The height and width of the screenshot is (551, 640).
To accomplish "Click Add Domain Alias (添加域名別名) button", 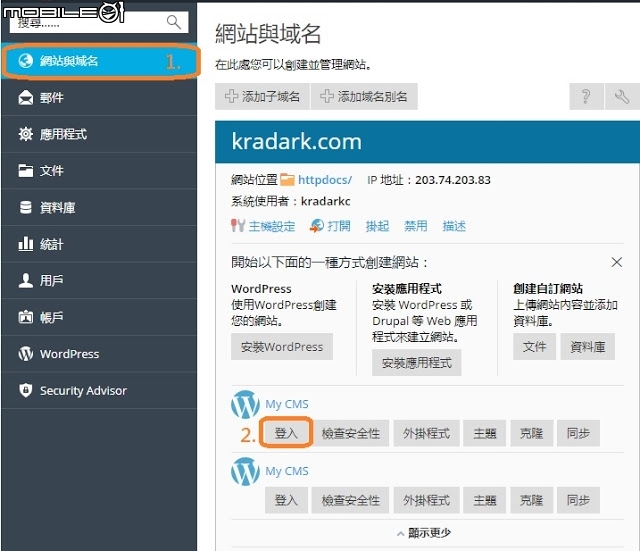I will 364,97.
